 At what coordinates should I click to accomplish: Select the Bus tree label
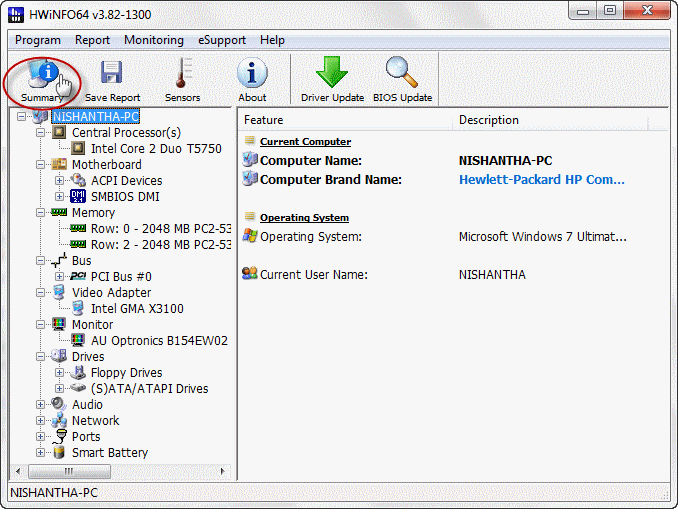tap(81, 260)
